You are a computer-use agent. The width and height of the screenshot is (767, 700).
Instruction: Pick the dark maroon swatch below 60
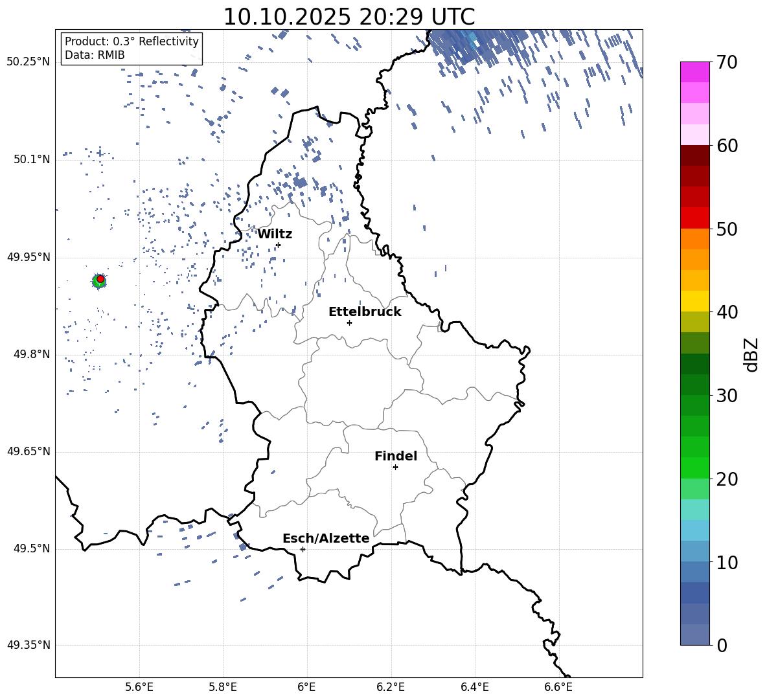point(695,155)
